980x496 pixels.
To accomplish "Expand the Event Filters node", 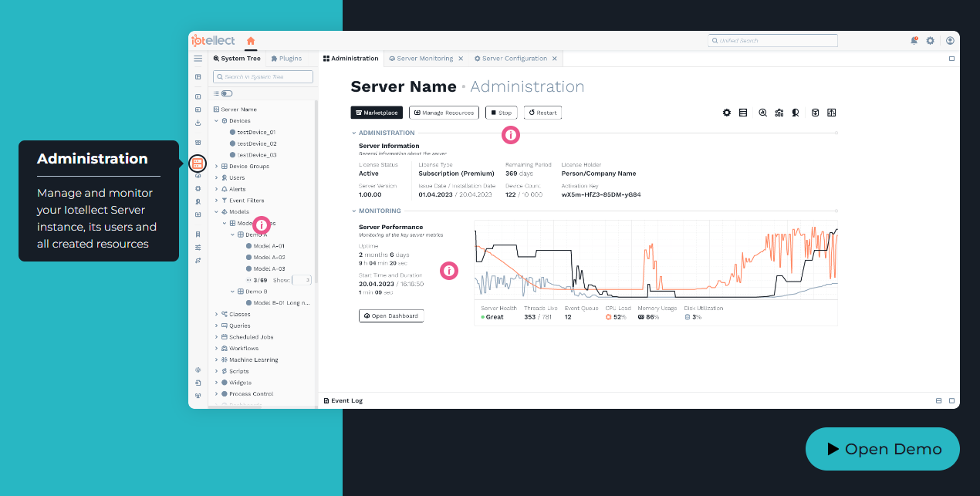I will (217, 201).
